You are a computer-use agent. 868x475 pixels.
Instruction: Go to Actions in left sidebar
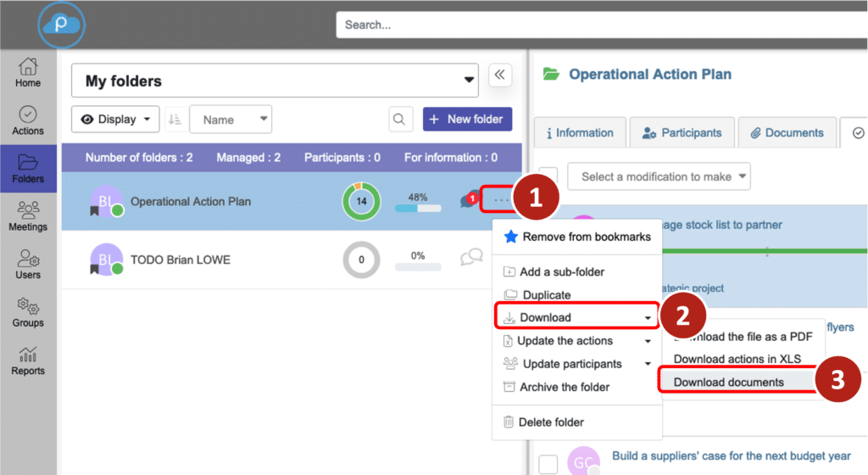point(28,120)
